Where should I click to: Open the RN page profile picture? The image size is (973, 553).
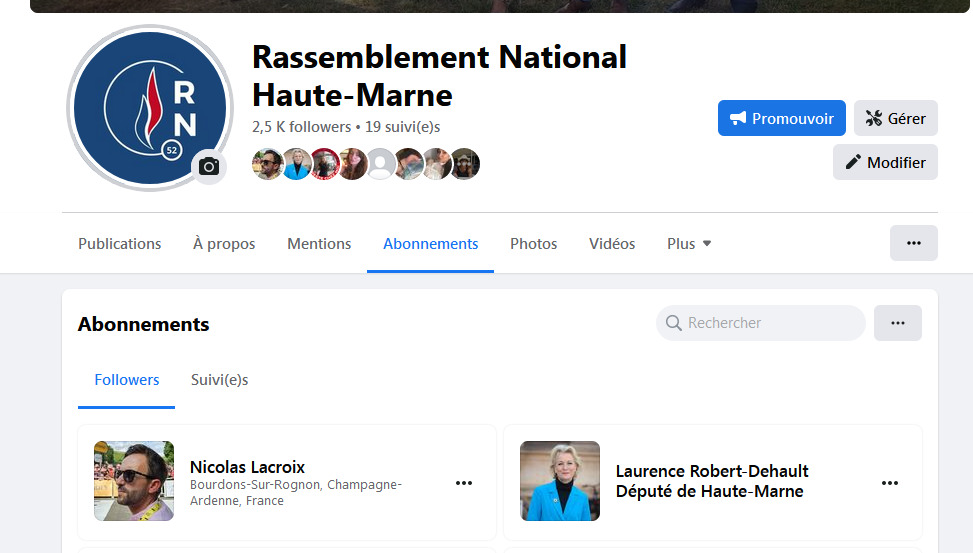tap(150, 108)
